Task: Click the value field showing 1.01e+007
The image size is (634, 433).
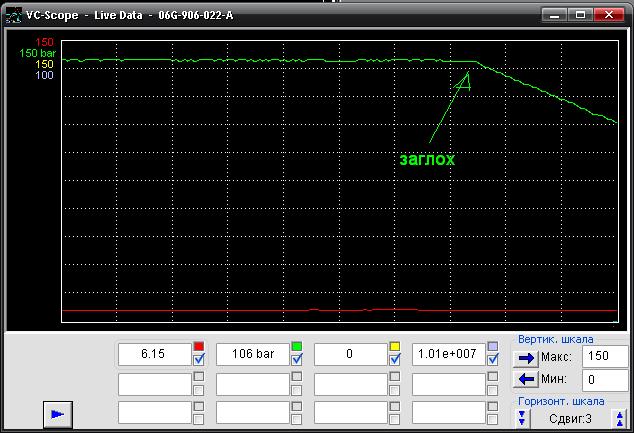Action: pos(448,354)
